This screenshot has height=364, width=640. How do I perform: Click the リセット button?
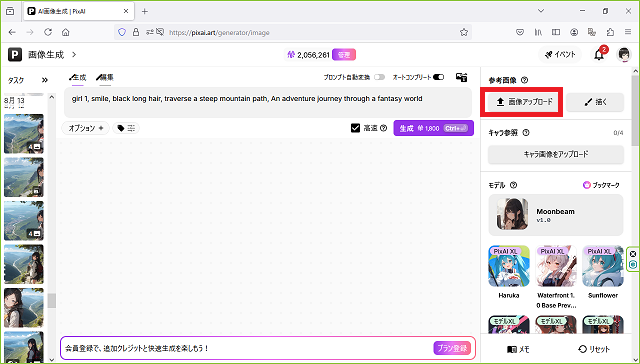[594, 349]
